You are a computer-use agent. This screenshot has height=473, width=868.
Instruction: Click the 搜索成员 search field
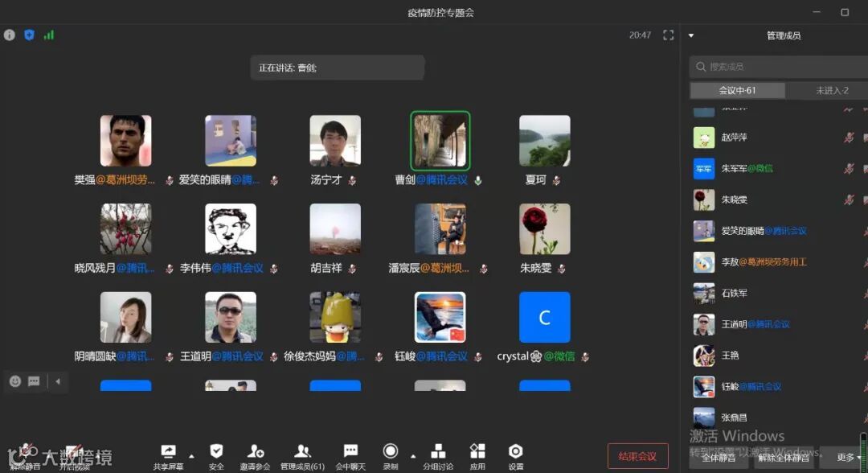778,67
